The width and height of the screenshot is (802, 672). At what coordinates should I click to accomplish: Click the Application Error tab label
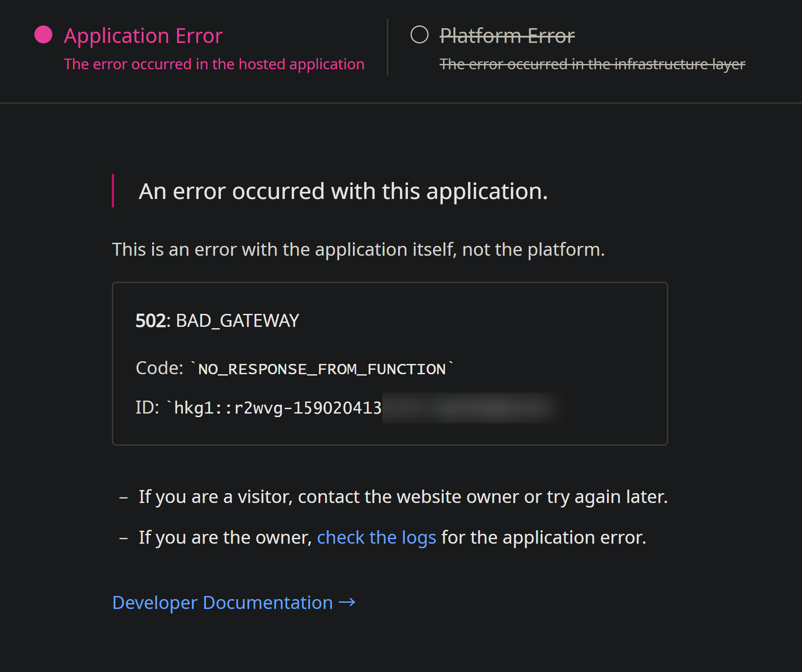coord(143,35)
